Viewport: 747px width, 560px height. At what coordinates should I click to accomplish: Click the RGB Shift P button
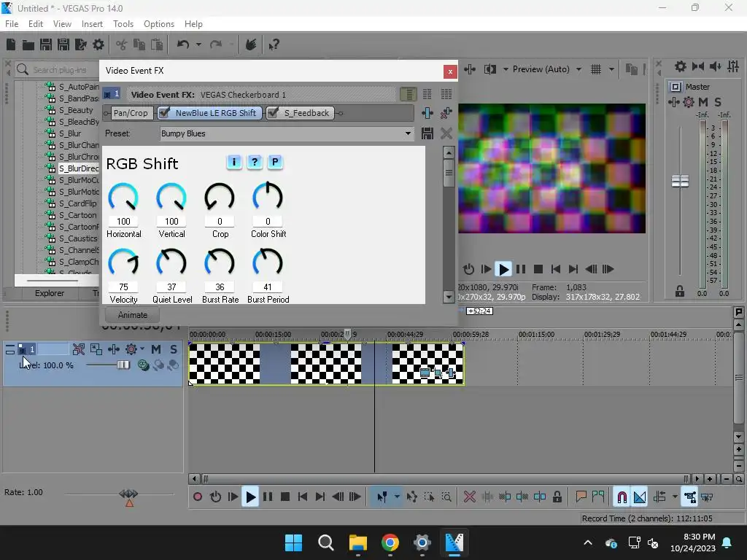(275, 162)
